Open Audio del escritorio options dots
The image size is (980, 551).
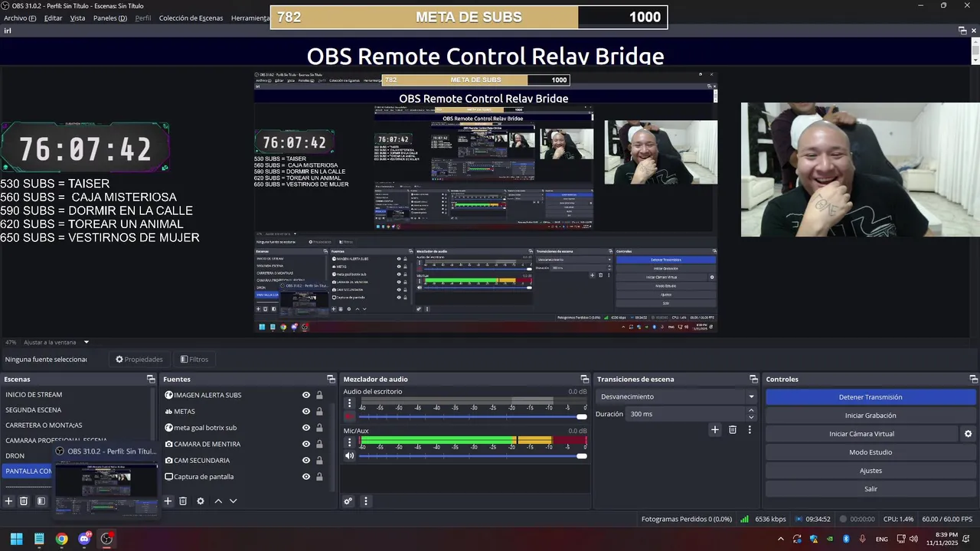tap(350, 403)
